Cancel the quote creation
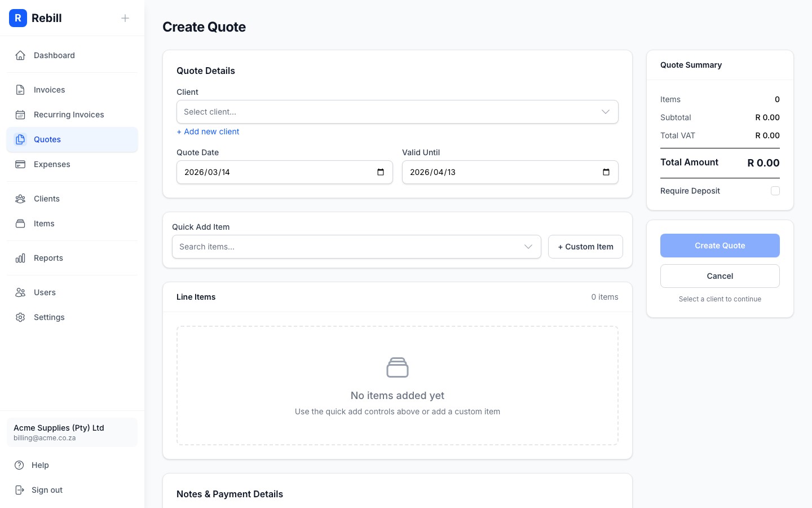The height and width of the screenshot is (508, 812). point(720,276)
